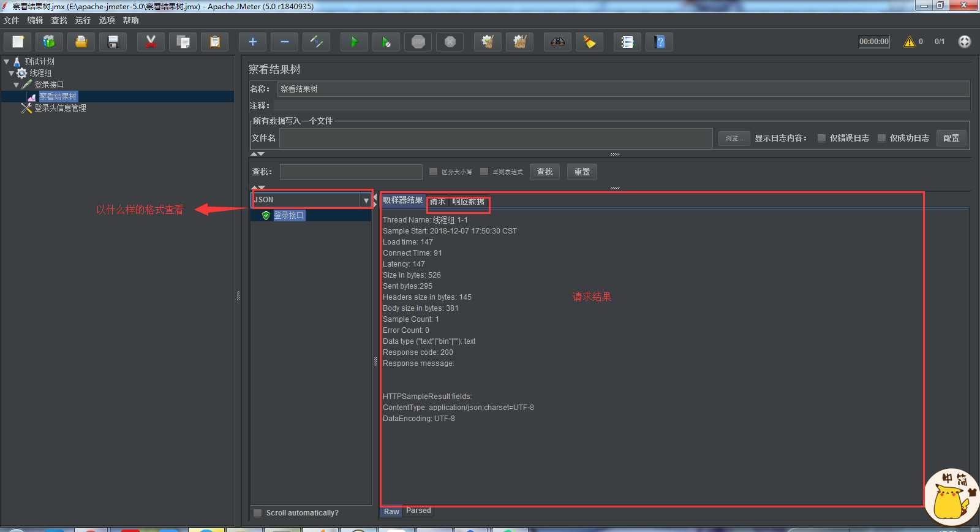Click the Response code: 200 line

[418, 352]
